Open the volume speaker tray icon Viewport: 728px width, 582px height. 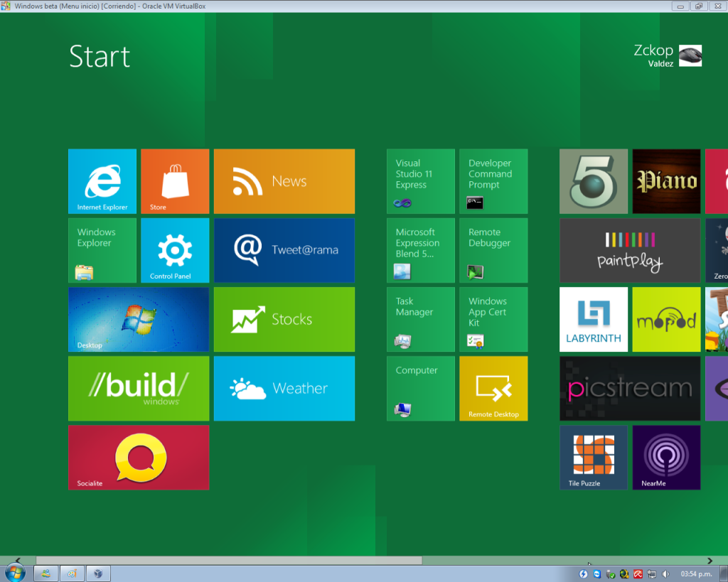coord(665,574)
